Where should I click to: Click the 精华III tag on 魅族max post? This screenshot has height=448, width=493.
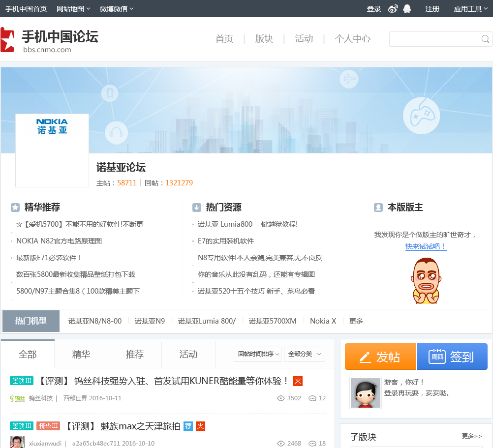[48, 426]
